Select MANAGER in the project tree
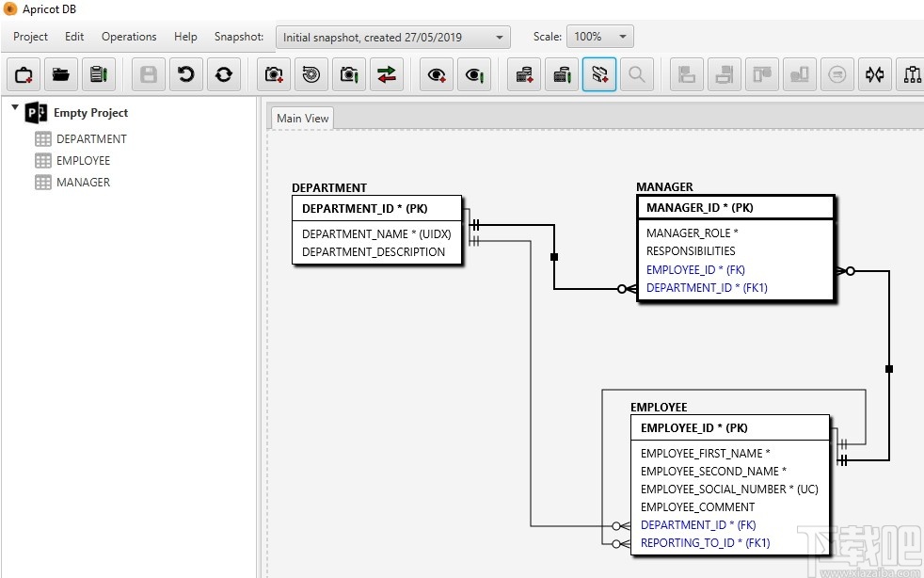Image resolution: width=924 pixels, height=578 pixels. [x=83, y=182]
